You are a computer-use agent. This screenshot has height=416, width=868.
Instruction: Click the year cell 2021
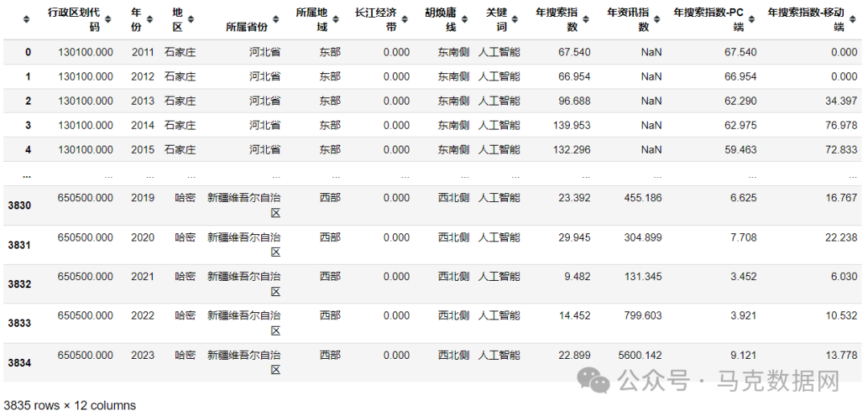click(x=143, y=277)
